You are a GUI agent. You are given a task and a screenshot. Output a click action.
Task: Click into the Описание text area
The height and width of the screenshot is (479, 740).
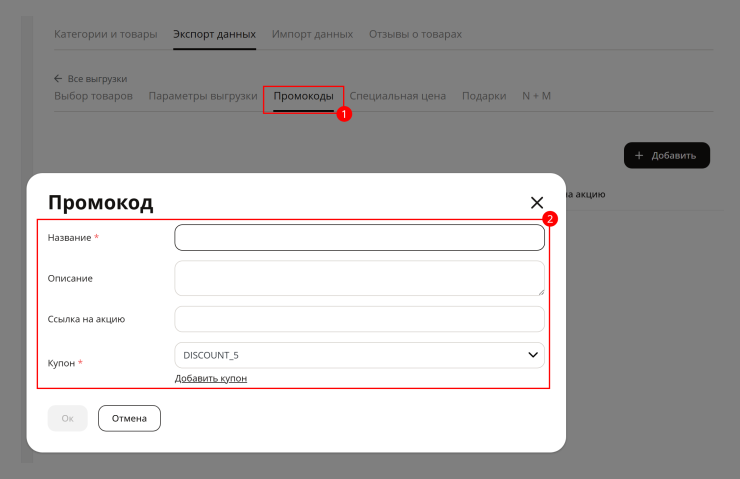pos(359,278)
